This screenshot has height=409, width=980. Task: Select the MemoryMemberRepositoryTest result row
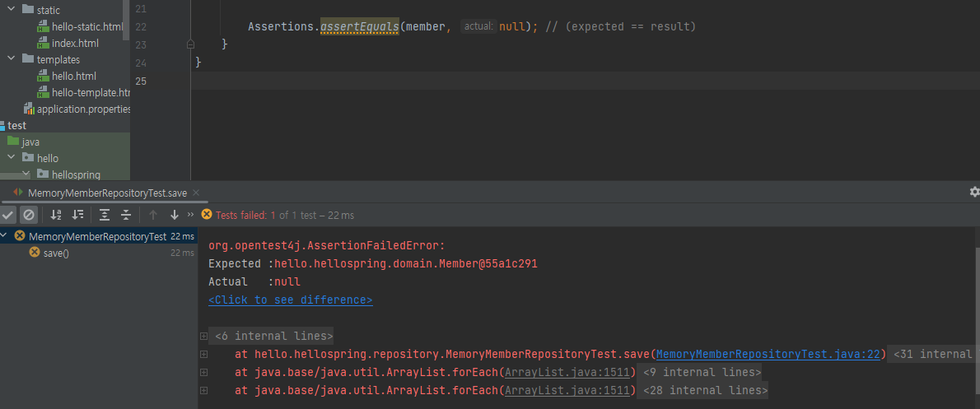click(x=99, y=236)
